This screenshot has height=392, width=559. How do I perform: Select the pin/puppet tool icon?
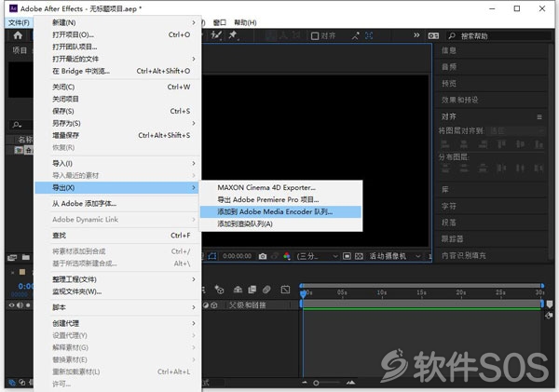click(233, 35)
